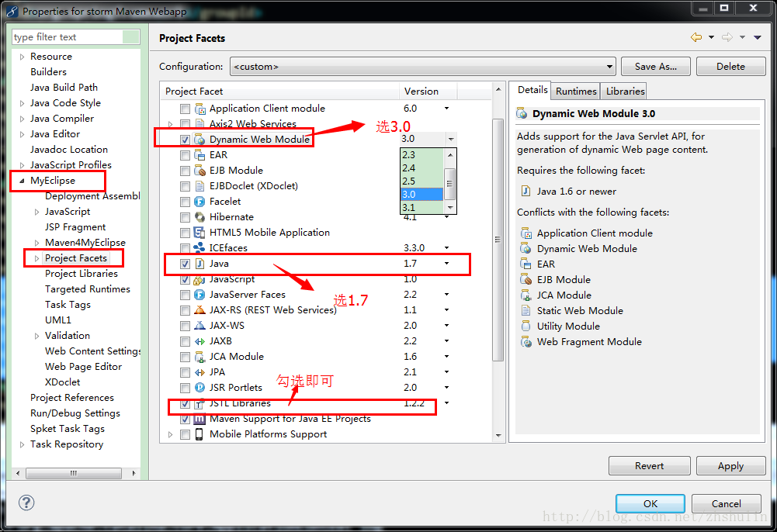Click the JPA facet icon
777x532 pixels.
click(199, 372)
